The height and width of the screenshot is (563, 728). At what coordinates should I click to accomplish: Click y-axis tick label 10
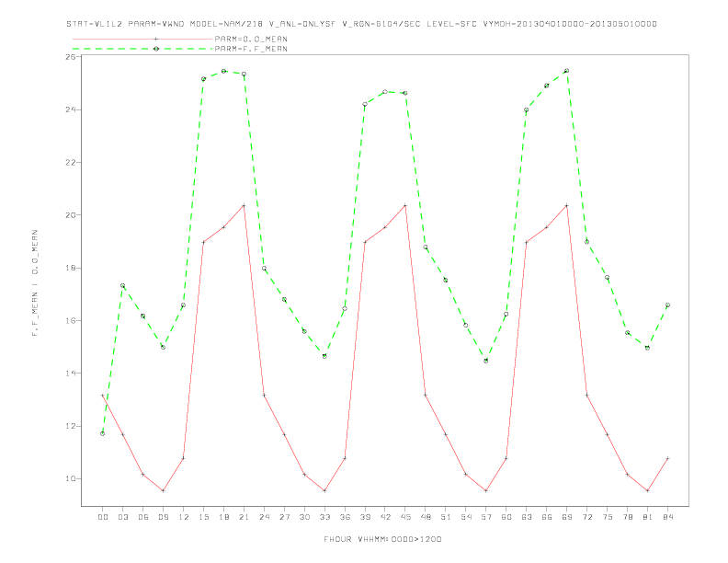[71, 478]
